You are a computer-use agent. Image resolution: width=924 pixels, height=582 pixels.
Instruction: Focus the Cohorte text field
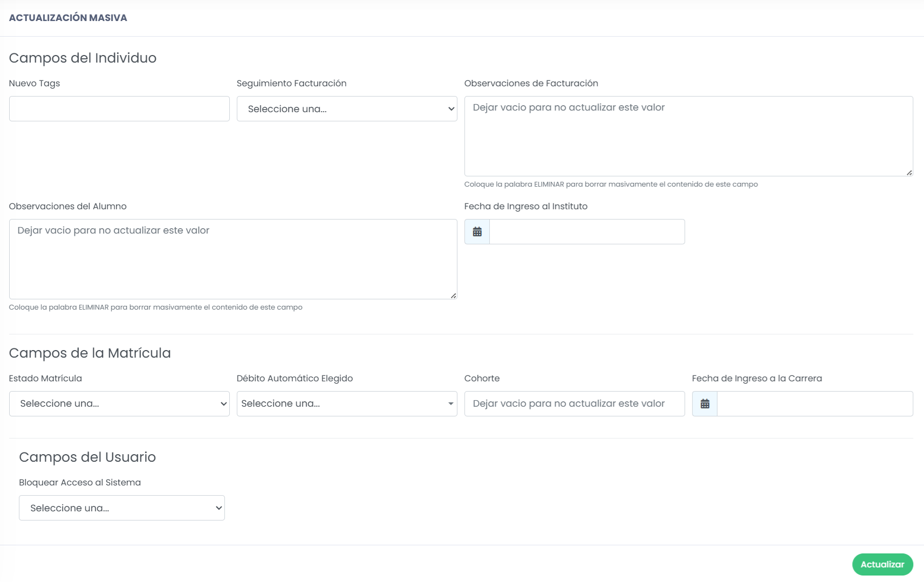coord(574,404)
